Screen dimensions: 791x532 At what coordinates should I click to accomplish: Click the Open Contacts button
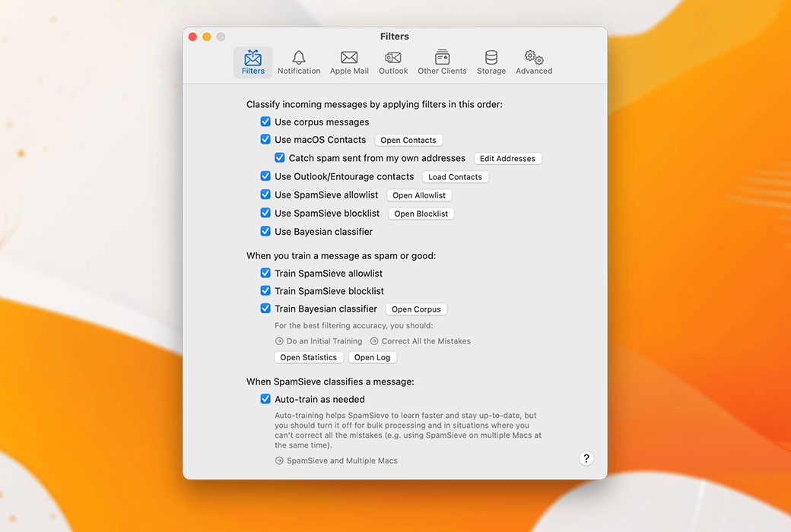pyautogui.click(x=408, y=140)
